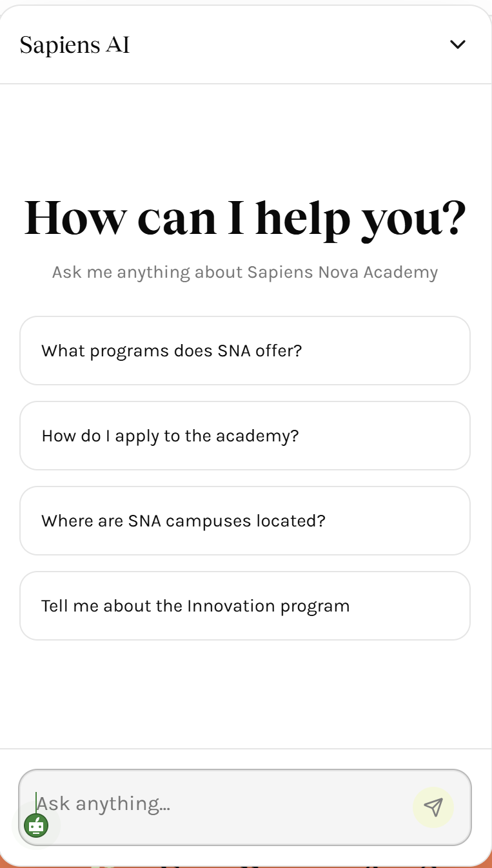
Task: Pick "Where are SNA campuses located?" prompt
Action: tap(245, 521)
